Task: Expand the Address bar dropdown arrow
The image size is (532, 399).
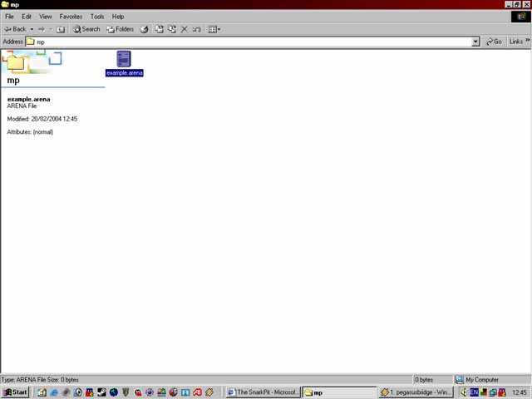Action: [x=475, y=42]
